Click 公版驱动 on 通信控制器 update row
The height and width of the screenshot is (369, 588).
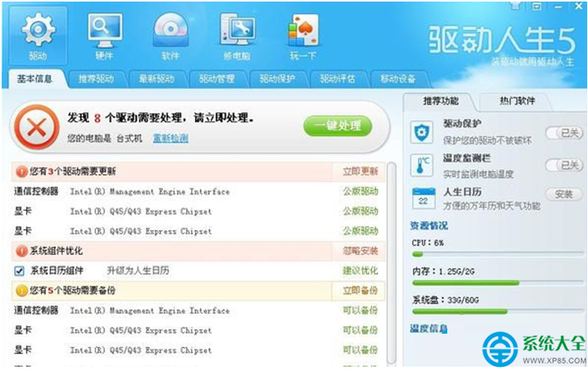pyautogui.click(x=360, y=192)
